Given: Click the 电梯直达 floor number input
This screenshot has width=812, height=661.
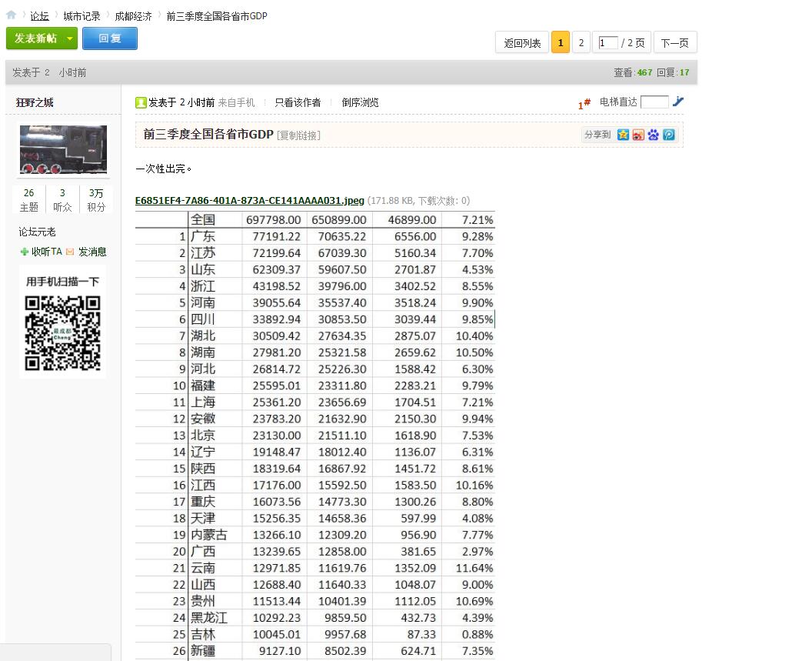Looking at the screenshot, I should [654, 102].
